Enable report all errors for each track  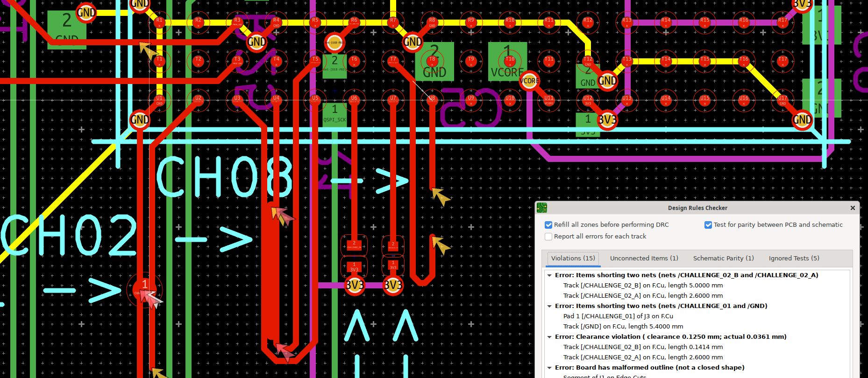(x=548, y=237)
